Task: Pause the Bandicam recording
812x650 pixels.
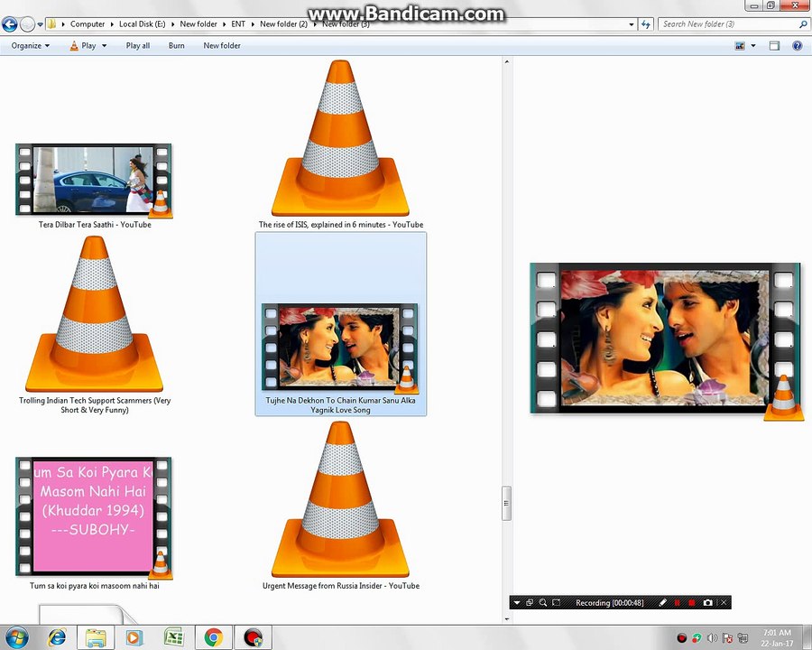Action: pos(677,603)
